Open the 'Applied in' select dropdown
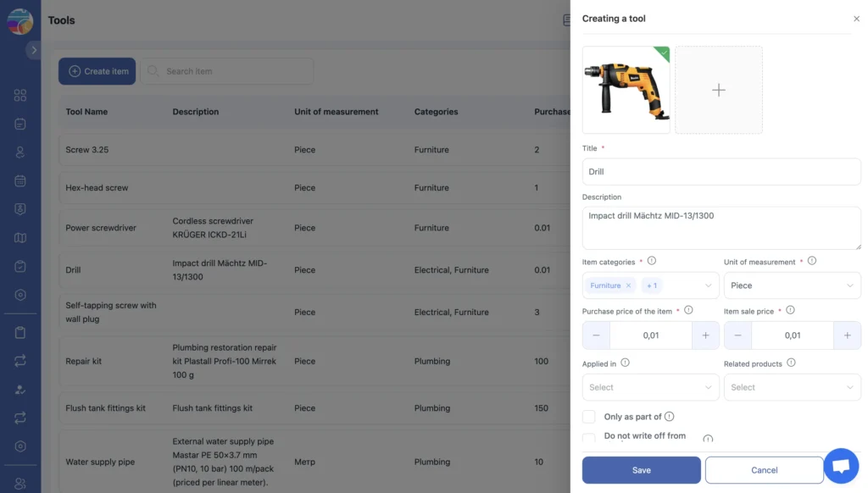 [650, 387]
